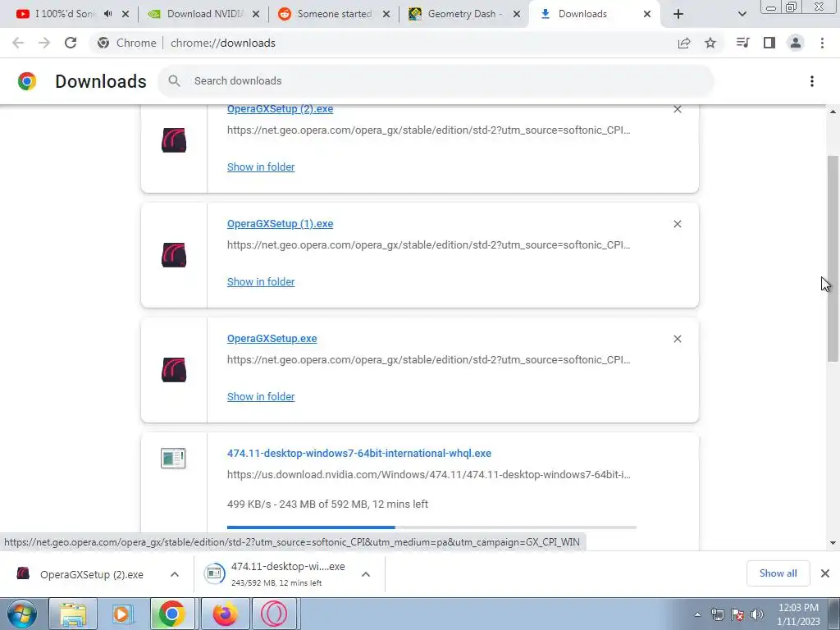Expand options for OperaGXSetup (2).exe shelf item
The height and width of the screenshot is (630, 840).
click(175, 574)
